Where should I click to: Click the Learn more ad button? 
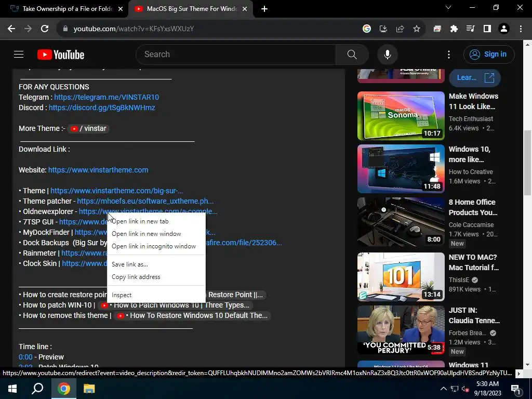(475, 78)
